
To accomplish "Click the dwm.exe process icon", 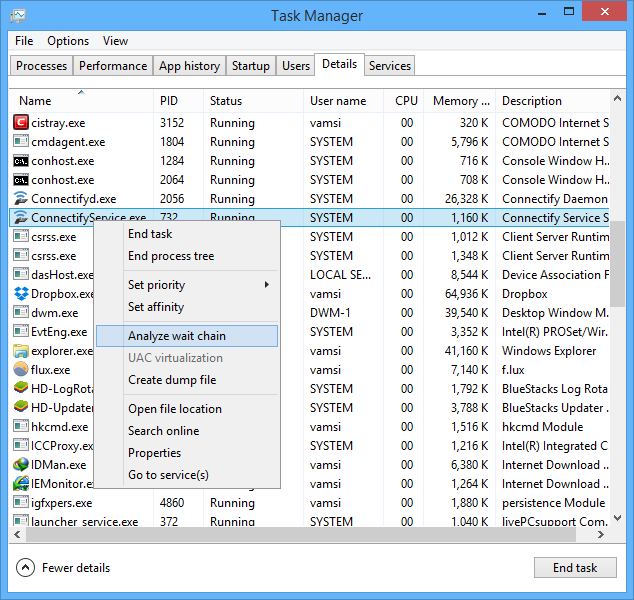I will (x=21, y=312).
